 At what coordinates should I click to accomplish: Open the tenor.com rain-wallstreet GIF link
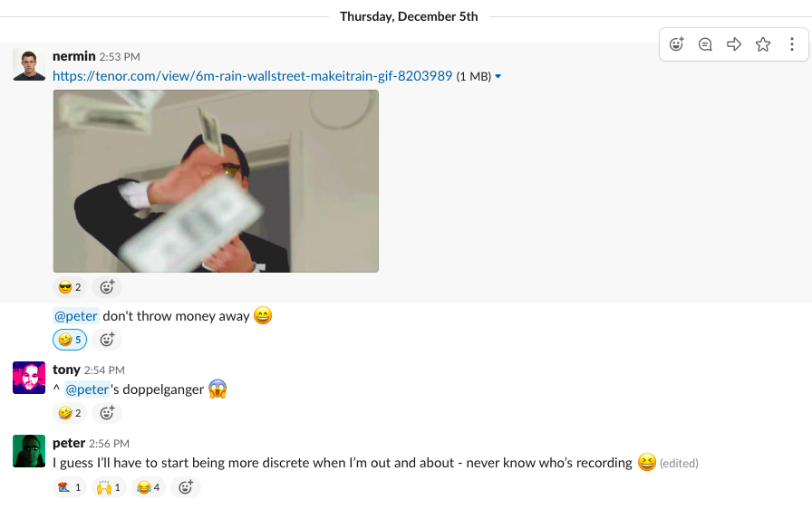click(x=252, y=76)
